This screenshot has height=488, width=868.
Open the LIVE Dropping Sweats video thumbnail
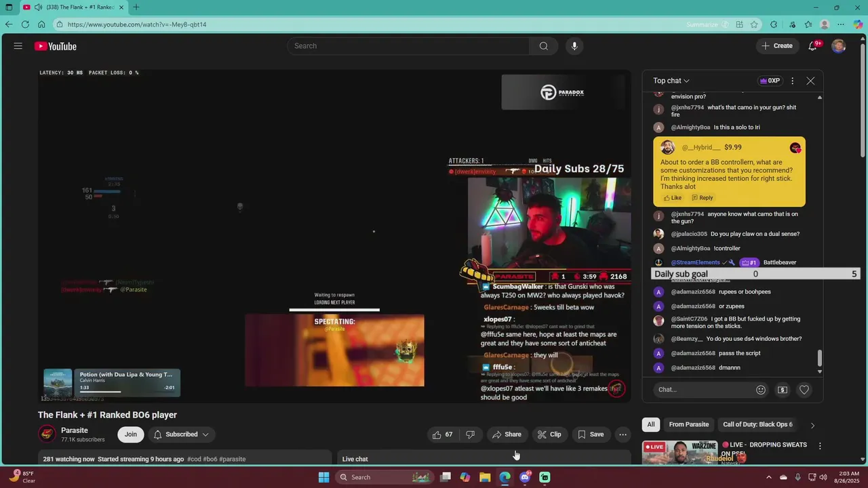point(679,453)
